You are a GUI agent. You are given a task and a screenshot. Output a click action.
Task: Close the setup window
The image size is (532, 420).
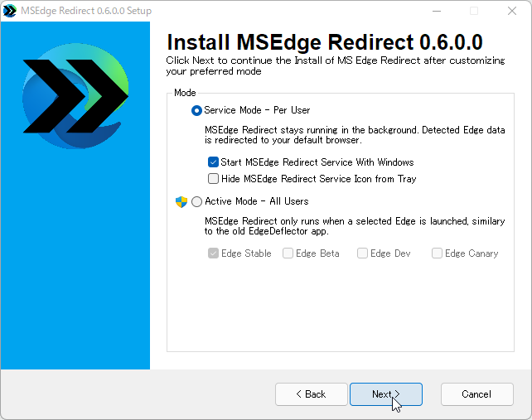pyautogui.click(x=512, y=11)
